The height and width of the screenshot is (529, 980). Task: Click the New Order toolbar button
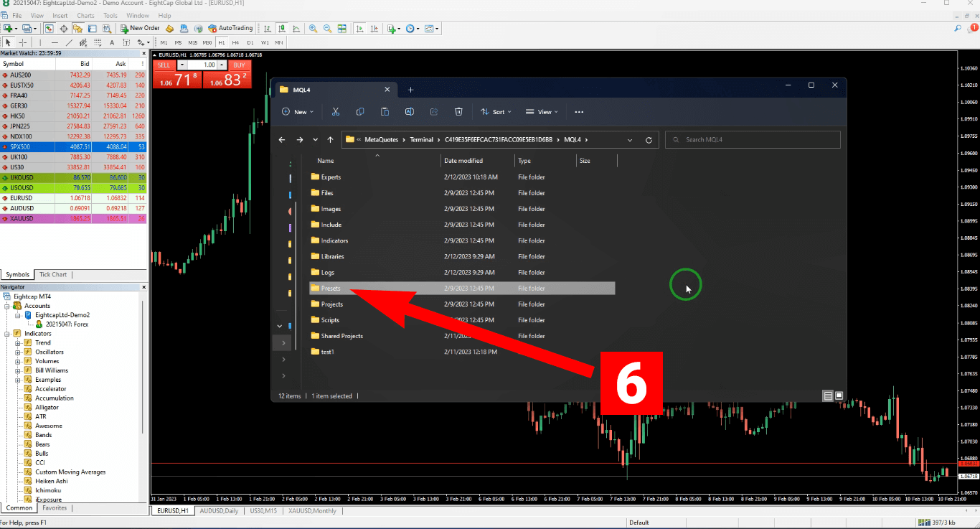click(140, 29)
